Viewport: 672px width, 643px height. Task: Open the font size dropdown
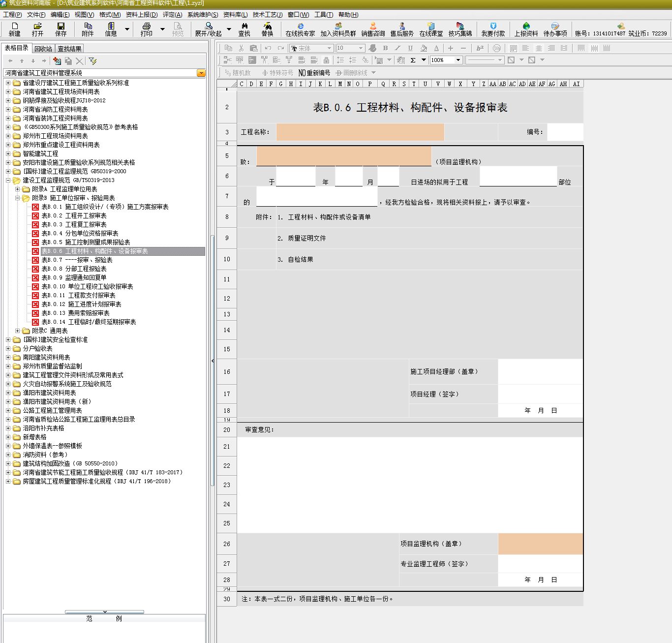click(361, 48)
